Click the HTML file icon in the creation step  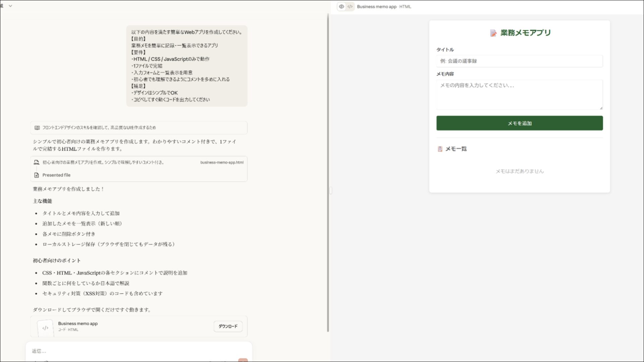click(37, 162)
